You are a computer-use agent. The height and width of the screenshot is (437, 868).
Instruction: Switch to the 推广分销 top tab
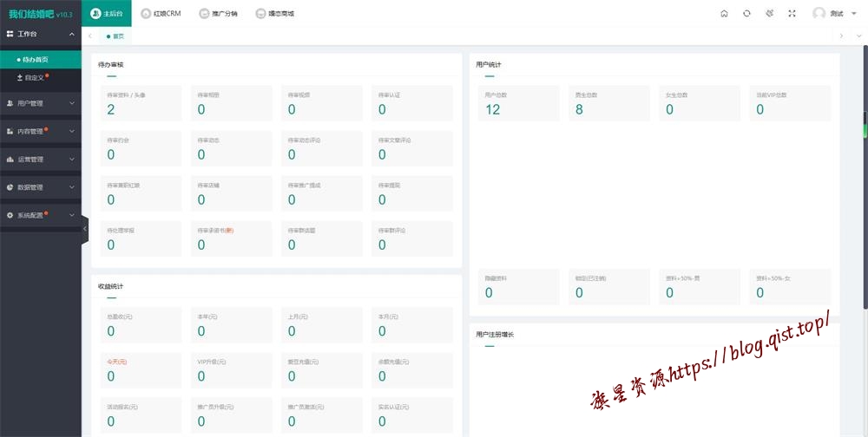(218, 14)
